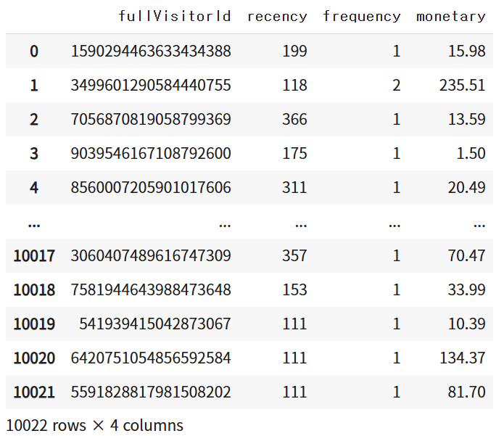Click the recency column header

pyautogui.click(x=277, y=17)
